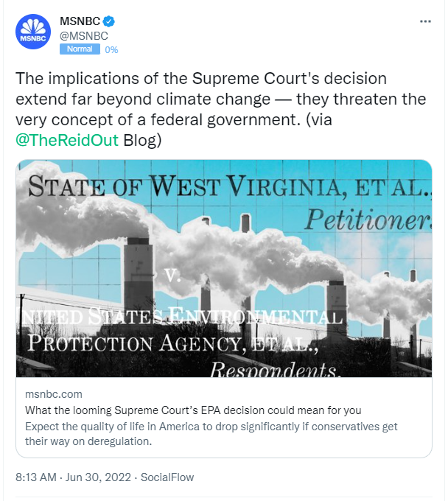This screenshot has width=448, height=501.
Task: Open the MSNBC display name profile link
Action: tap(80, 21)
